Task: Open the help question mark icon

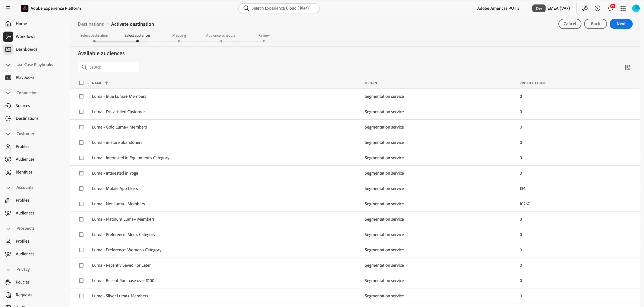Action: (597, 8)
